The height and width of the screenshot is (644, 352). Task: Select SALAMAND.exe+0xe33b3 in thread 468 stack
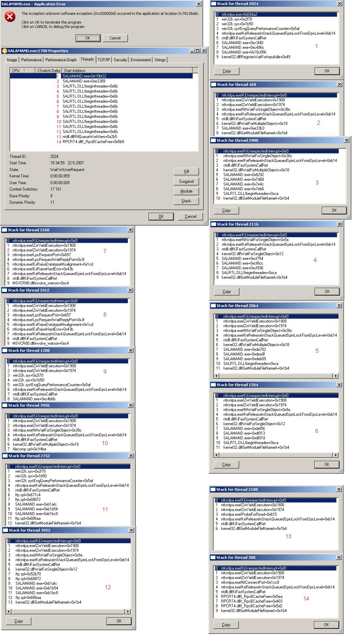tap(276, 128)
